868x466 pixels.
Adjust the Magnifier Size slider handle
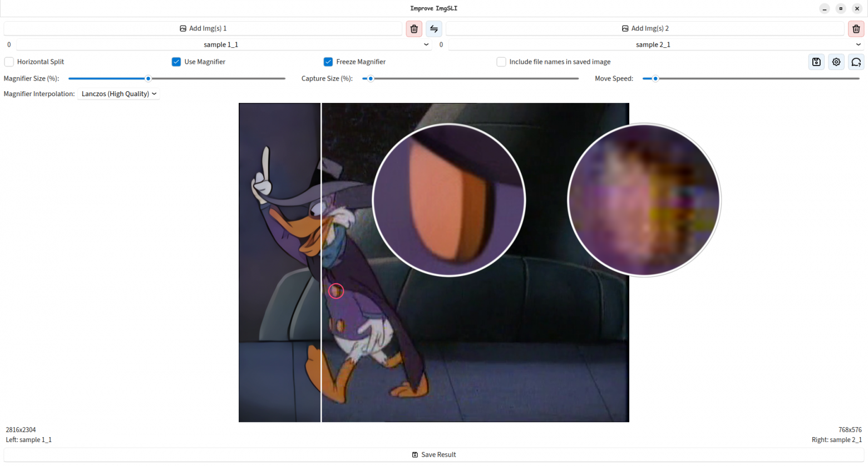pyautogui.click(x=148, y=78)
